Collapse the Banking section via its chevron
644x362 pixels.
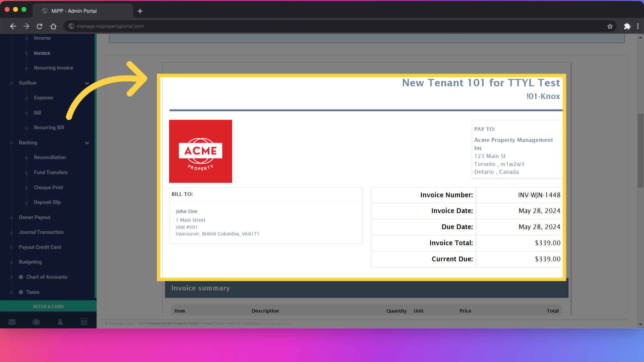click(x=87, y=143)
